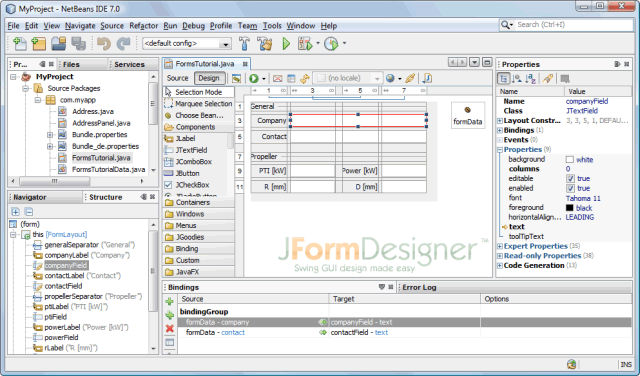Select JLabel from the palette

pyautogui.click(x=185, y=138)
